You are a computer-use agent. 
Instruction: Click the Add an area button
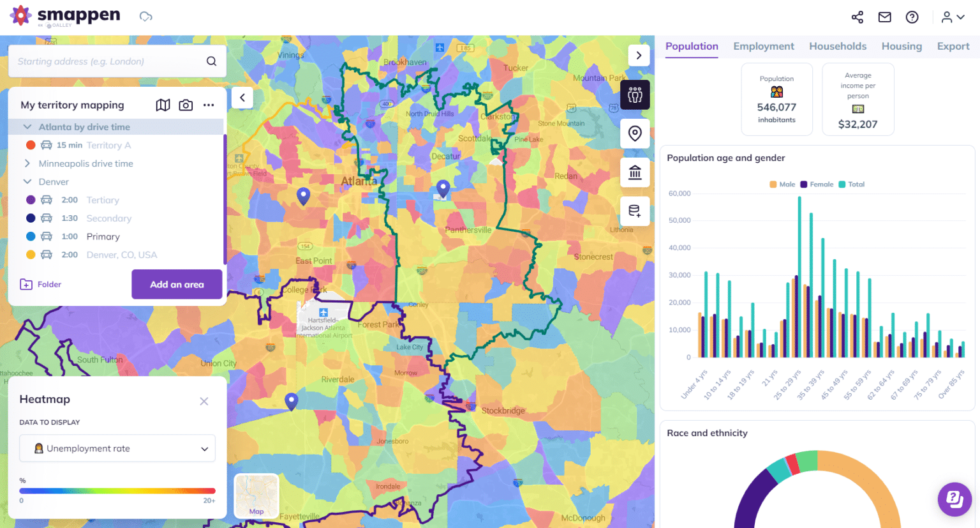tap(177, 284)
